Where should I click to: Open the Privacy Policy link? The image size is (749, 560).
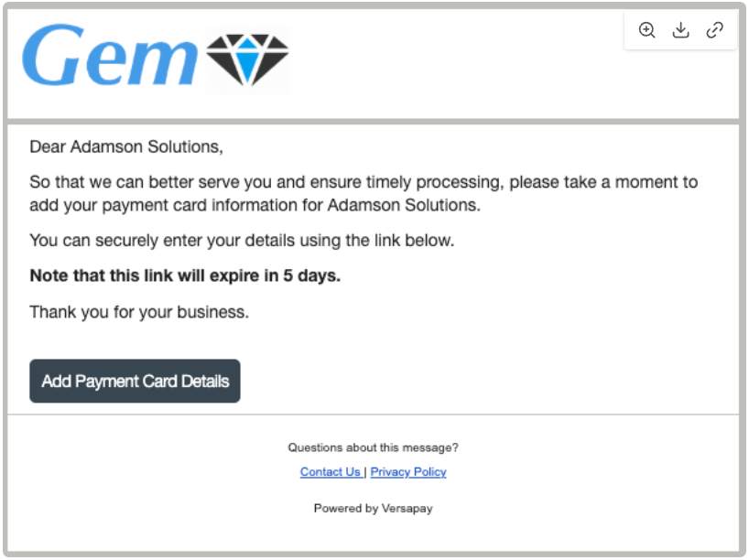pyautogui.click(x=408, y=472)
